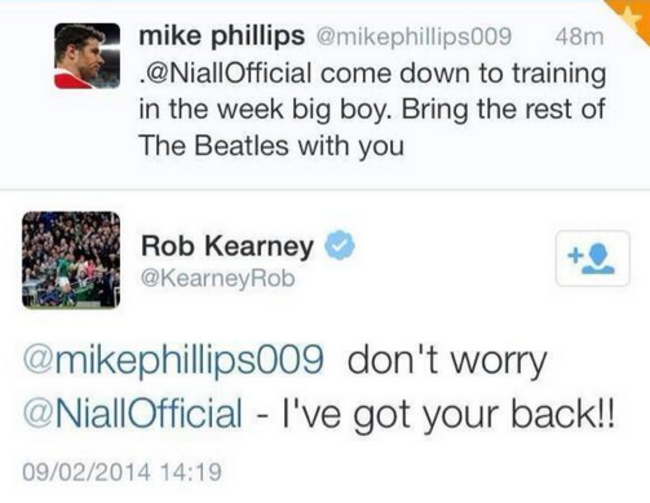Select the Rob Kearney display name

[227, 246]
